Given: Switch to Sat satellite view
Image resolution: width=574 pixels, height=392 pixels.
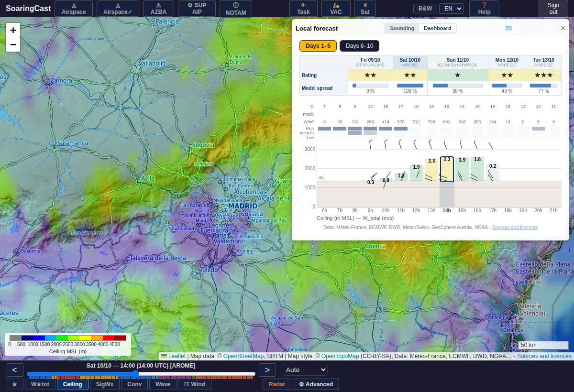Looking at the screenshot, I should pyautogui.click(x=365, y=9).
